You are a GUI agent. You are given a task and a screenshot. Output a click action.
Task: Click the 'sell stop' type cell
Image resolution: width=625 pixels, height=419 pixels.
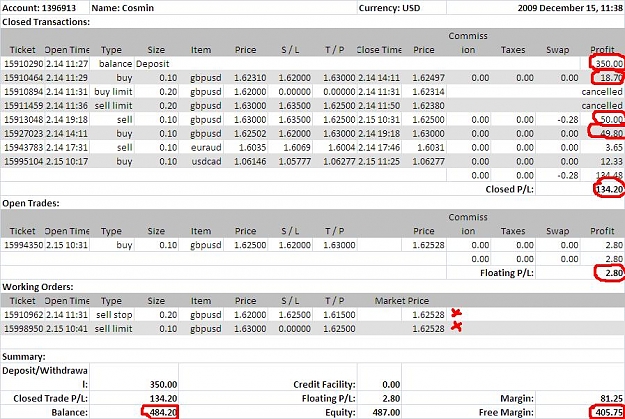[x=114, y=315]
